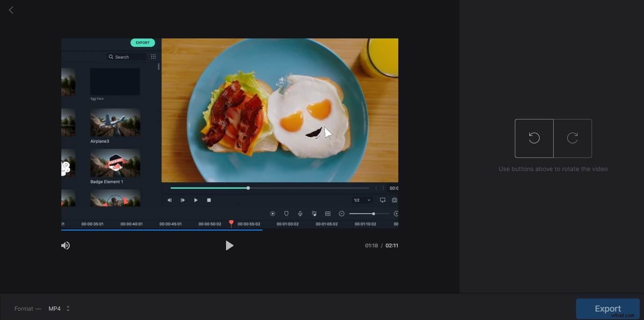Open grid view beside the search bar

pos(153,56)
